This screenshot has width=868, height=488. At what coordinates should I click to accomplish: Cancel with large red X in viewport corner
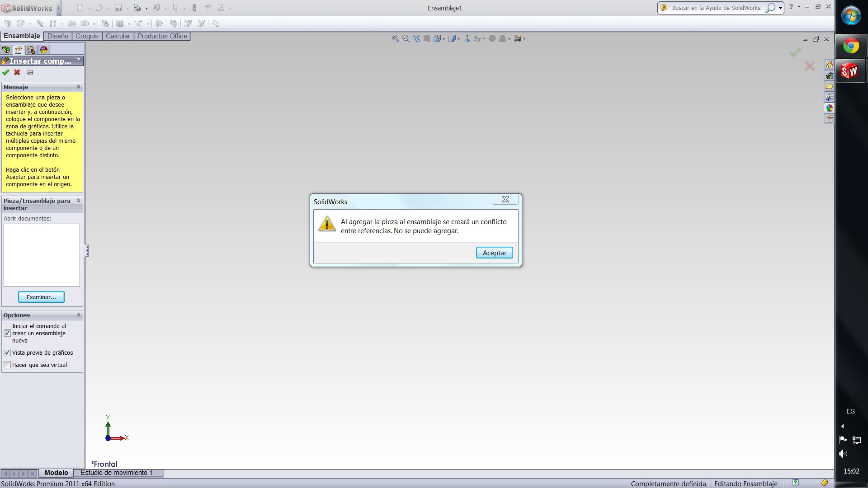tap(809, 66)
